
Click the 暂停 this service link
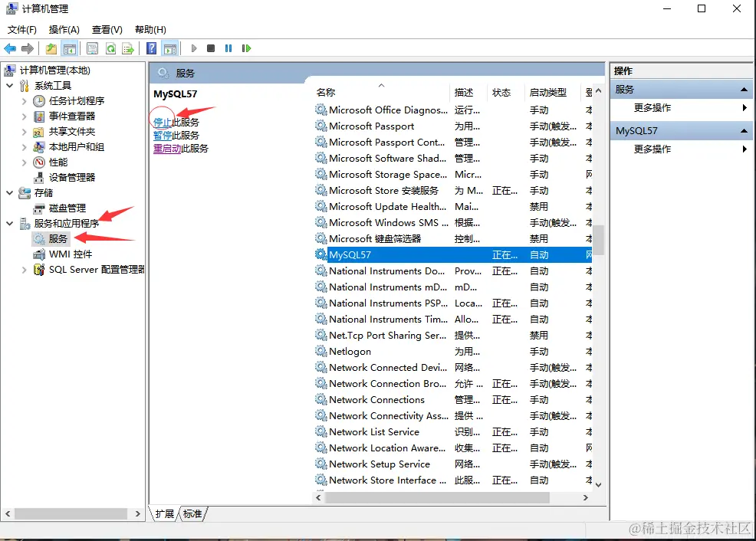click(x=162, y=136)
